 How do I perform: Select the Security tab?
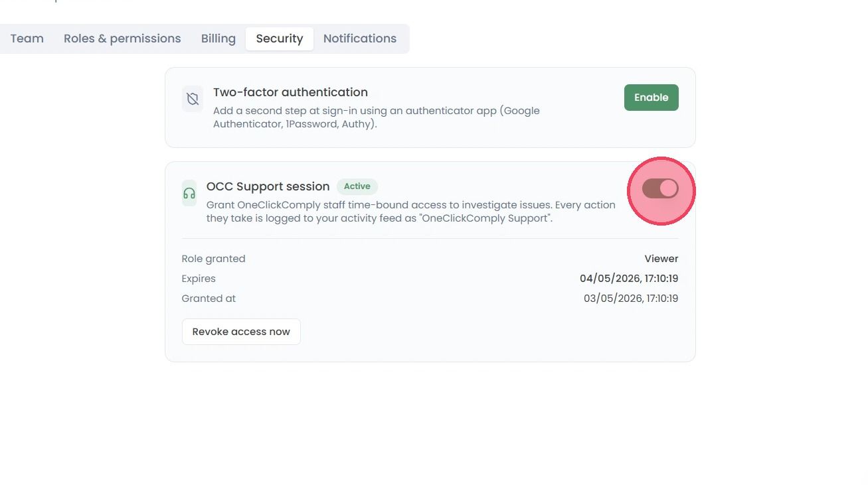[280, 38]
